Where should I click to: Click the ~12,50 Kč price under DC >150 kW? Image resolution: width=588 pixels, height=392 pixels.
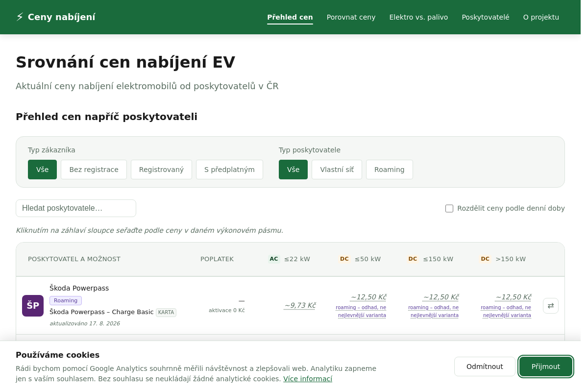point(513,297)
